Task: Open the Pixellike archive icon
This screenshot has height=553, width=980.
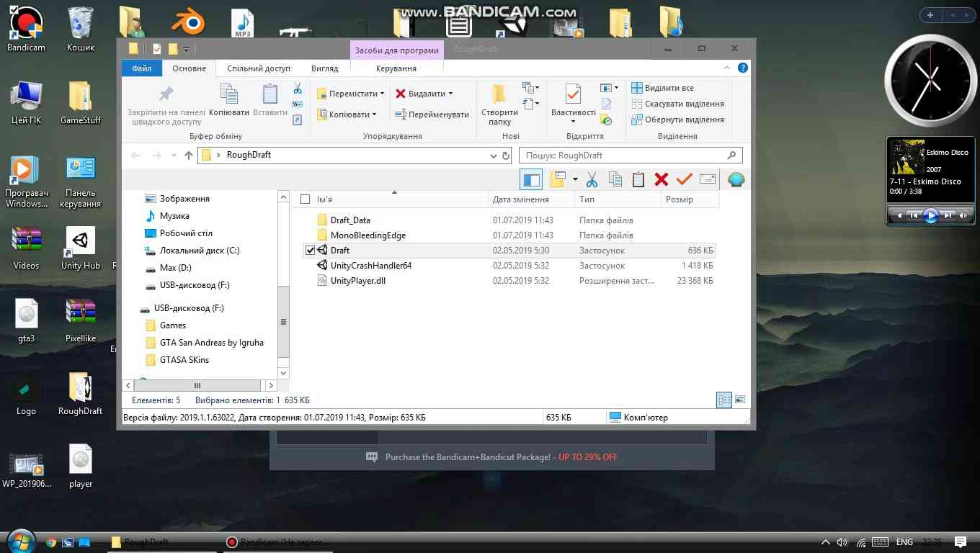Action: point(81,320)
